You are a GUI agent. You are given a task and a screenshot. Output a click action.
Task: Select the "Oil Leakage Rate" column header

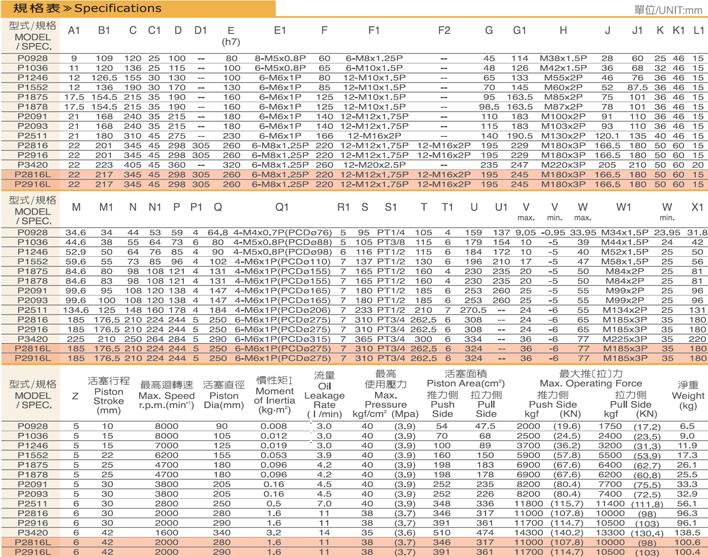pyautogui.click(x=324, y=395)
